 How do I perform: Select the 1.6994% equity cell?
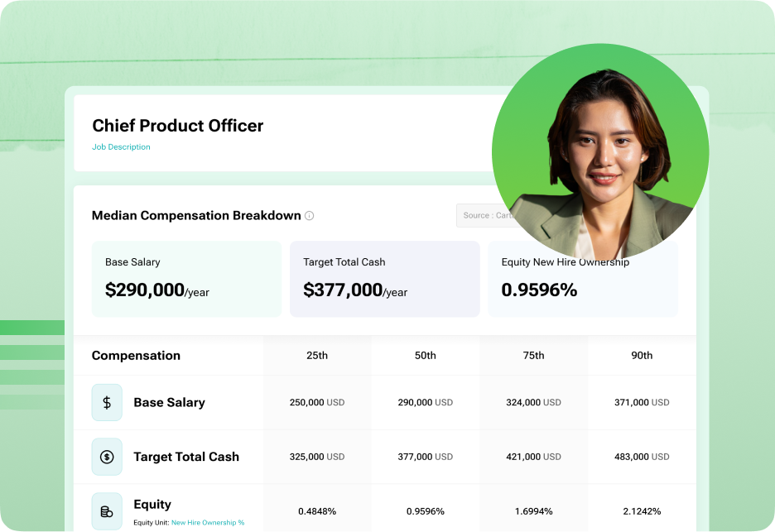[x=534, y=511]
